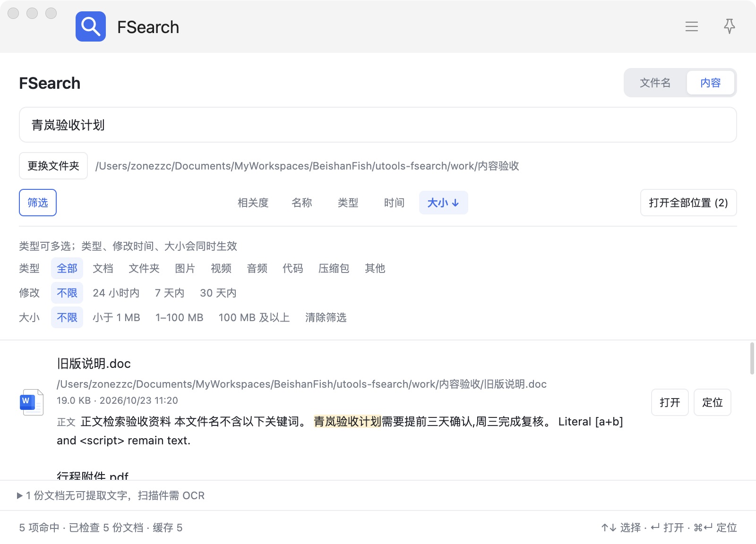Filter type by 音频
Viewport: 756px width, 544px height.
(257, 268)
